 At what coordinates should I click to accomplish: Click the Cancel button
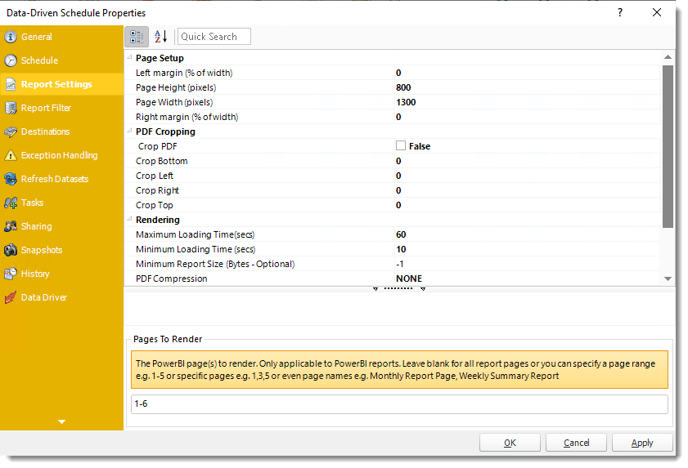[x=576, y=443]
